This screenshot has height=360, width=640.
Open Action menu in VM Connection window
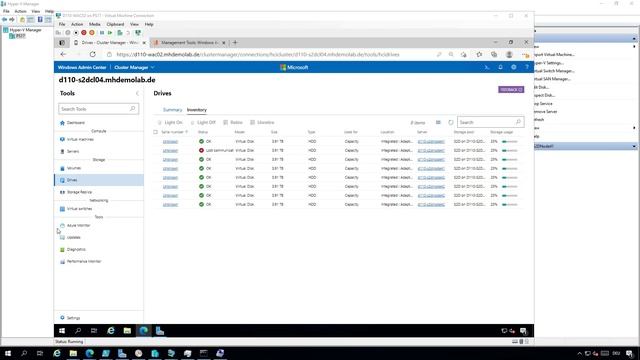[77, 24]
